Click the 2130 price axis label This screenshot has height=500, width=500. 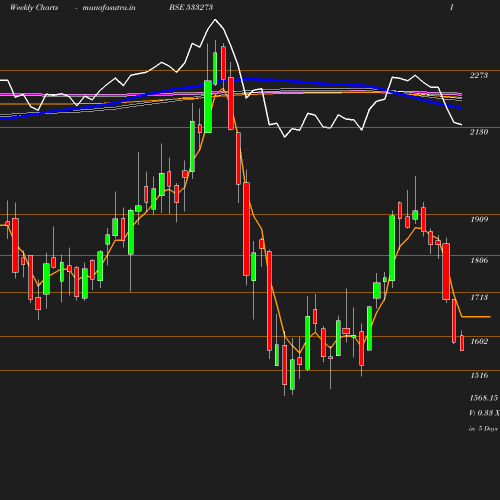479,132
